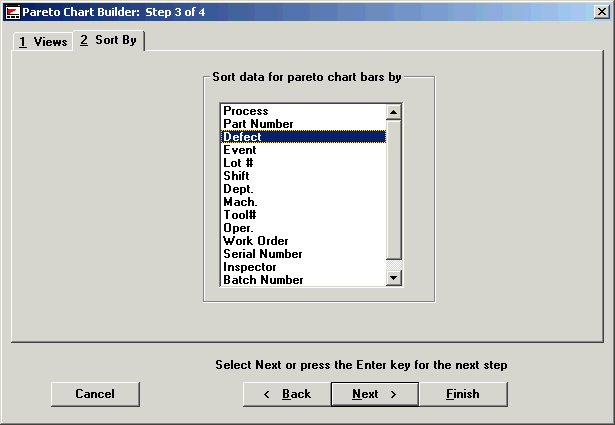This screenshot has height=425, width=615.
Task: Click Finish to complete the wizard
Action: [462, 394]
